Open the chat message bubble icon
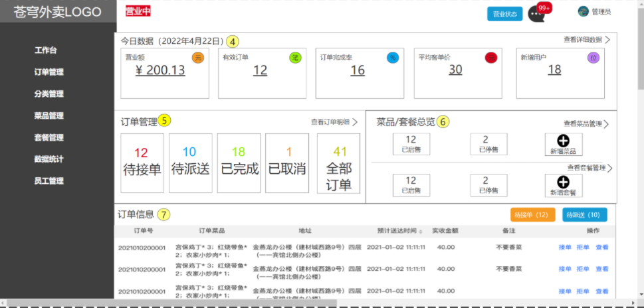This screenshot has width=644, height=308. 535,15
